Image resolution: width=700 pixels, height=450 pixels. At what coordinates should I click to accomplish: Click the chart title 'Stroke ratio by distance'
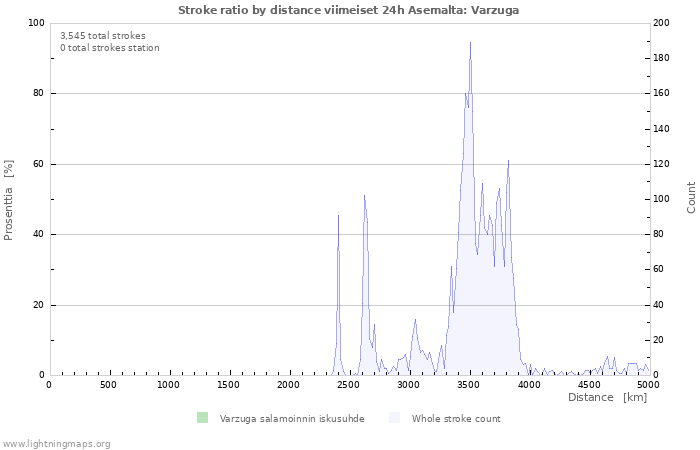point(348,10)
